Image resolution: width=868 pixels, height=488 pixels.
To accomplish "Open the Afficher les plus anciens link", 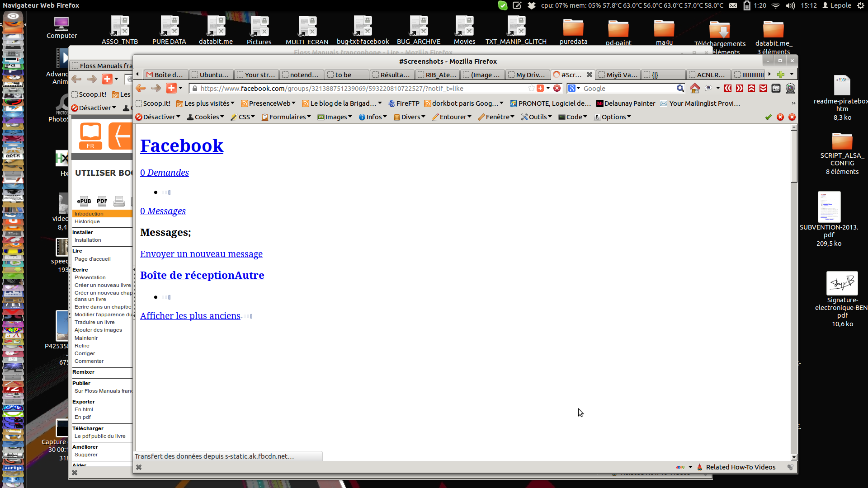I will [190, 316].
